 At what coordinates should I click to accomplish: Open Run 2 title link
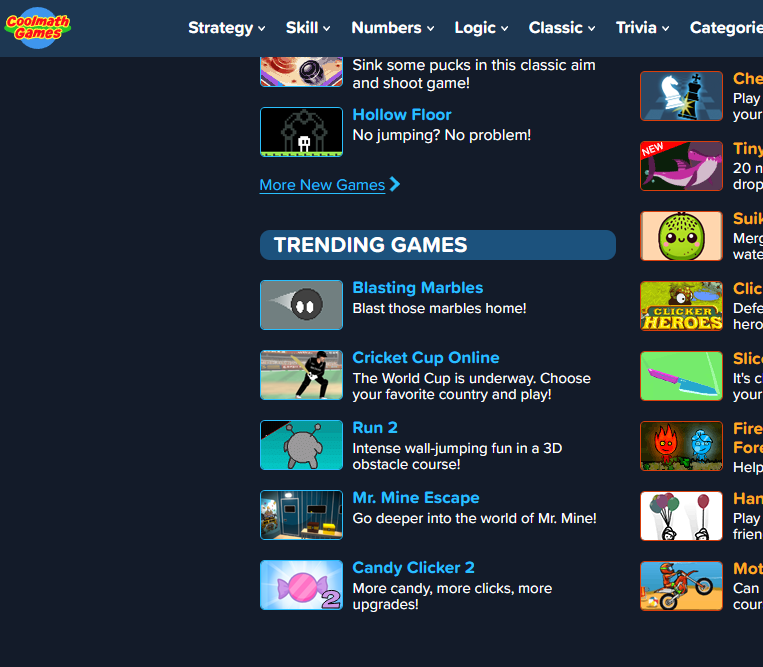[375, 428]
